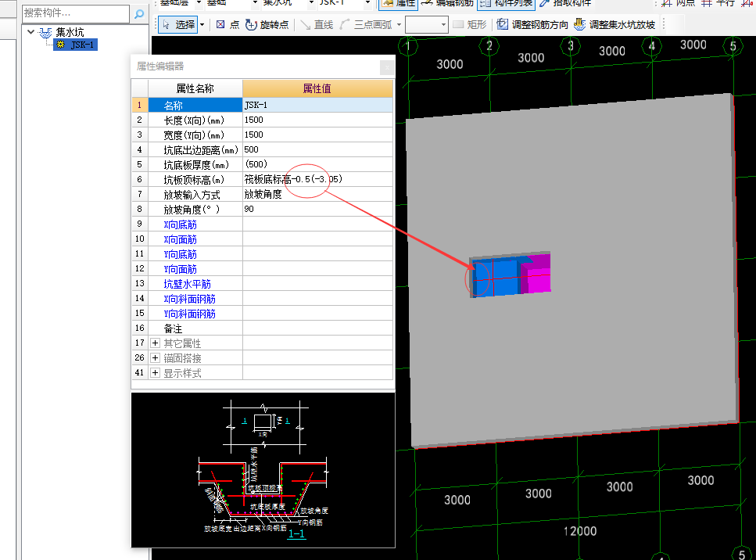Click the 放坡角度 value 90
The image size is (756, 560).
coord(317,210)
